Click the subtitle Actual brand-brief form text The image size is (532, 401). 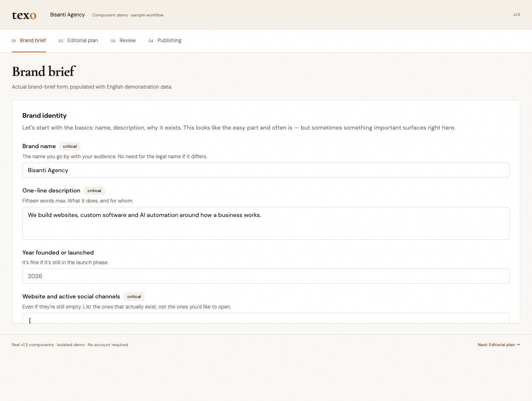(92, 87)
